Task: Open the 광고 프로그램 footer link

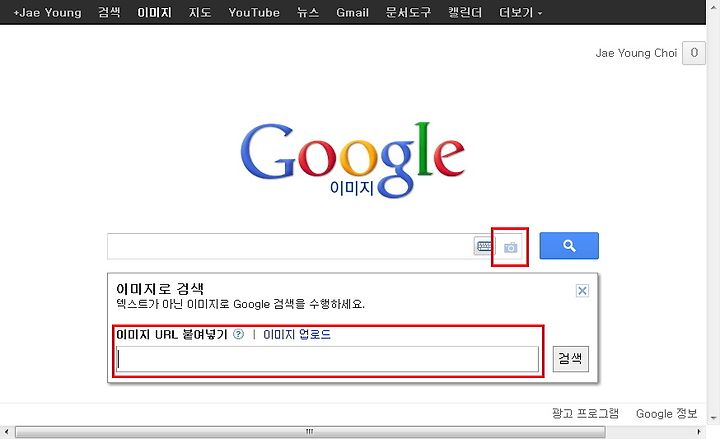Action: (x=585, y=413)
